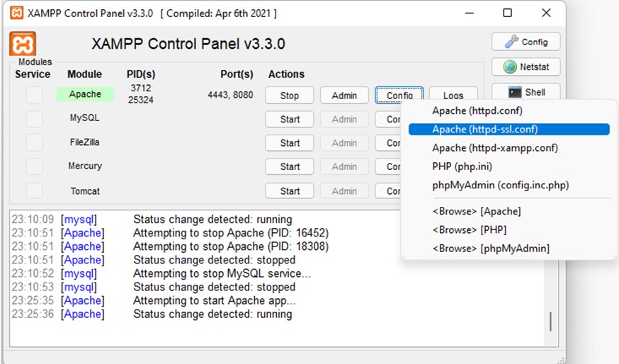Click the PID(s) column header
The width and height of the screenshot is (619, 364).
pyautogui.click(x=141, y=74)
